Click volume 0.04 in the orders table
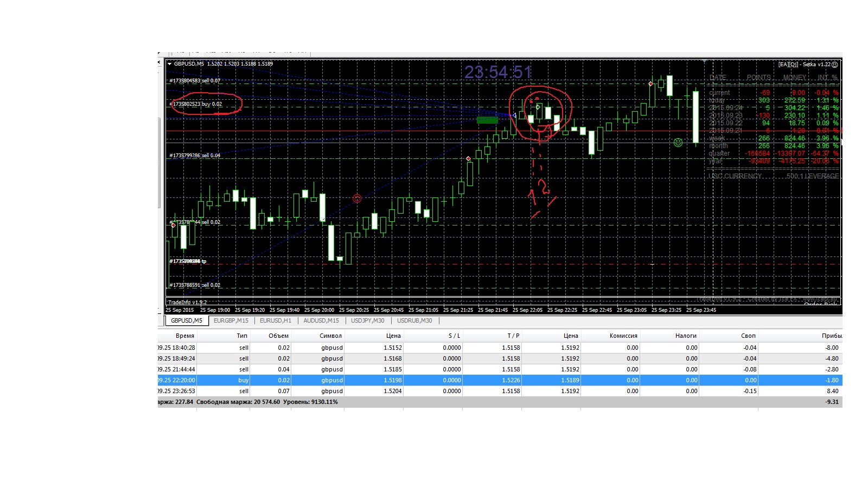Screen dimensions: 868x488 pyautogui.click(x=284, y=369)
